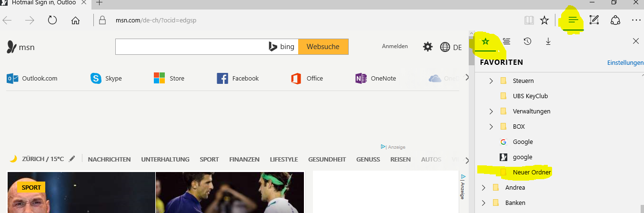Screen dimensions: 644x213
Task: Select the Verwaltungen folder label
Action: click(532, 112)
